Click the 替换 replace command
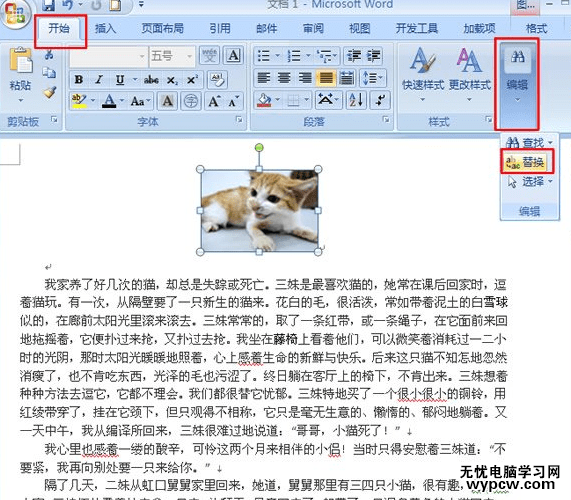Image resolution: width=571 pixels, height=500 pixels. [x=526, y=162]
